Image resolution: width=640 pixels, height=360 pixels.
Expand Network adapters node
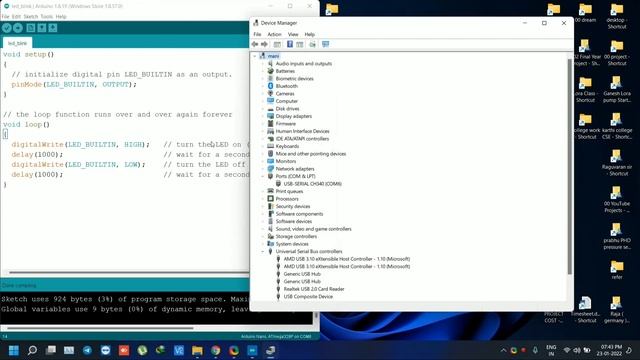tap(263, 169)
